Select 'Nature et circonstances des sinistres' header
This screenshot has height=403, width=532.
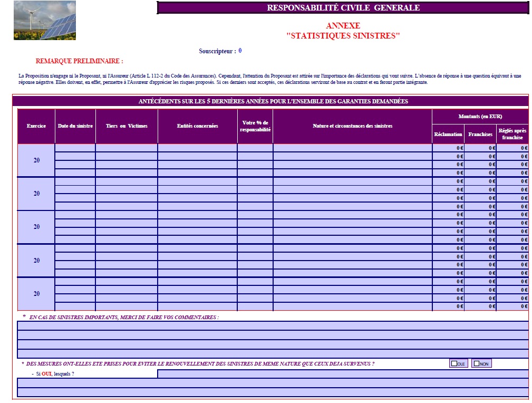[352, 126]
